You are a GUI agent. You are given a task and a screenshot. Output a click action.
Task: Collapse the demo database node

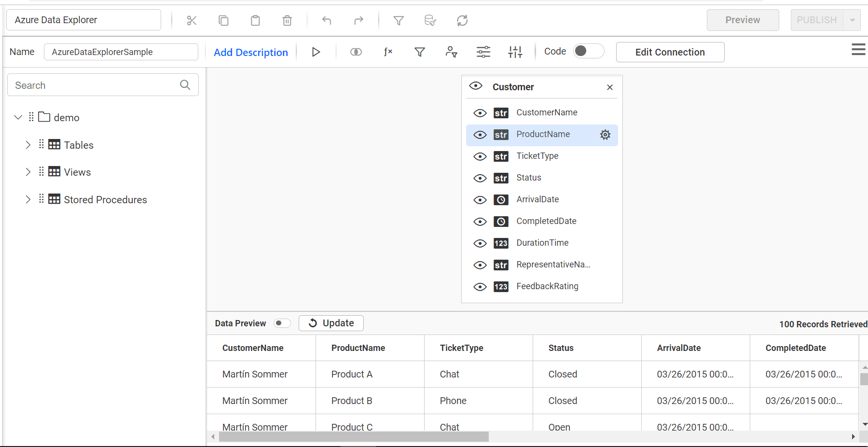pyautogui.click(x=18, y=117)
